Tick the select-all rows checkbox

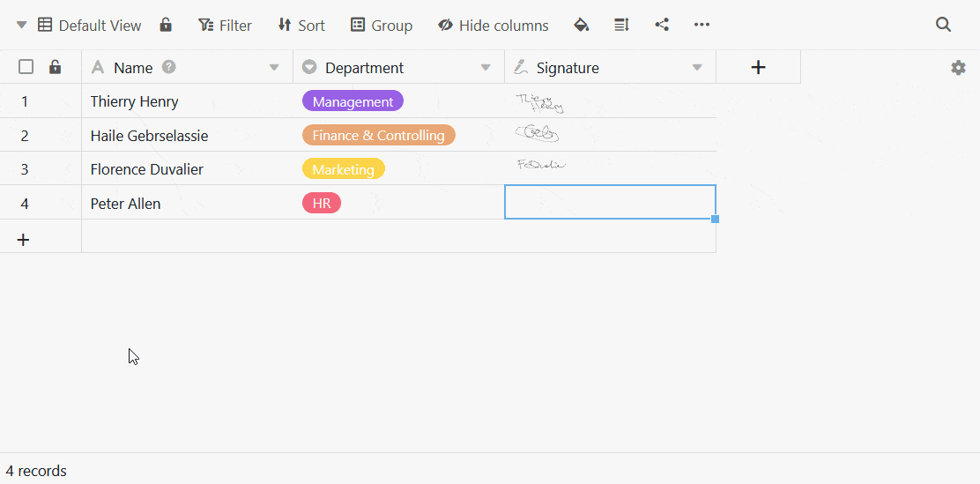tap(26, 67)
